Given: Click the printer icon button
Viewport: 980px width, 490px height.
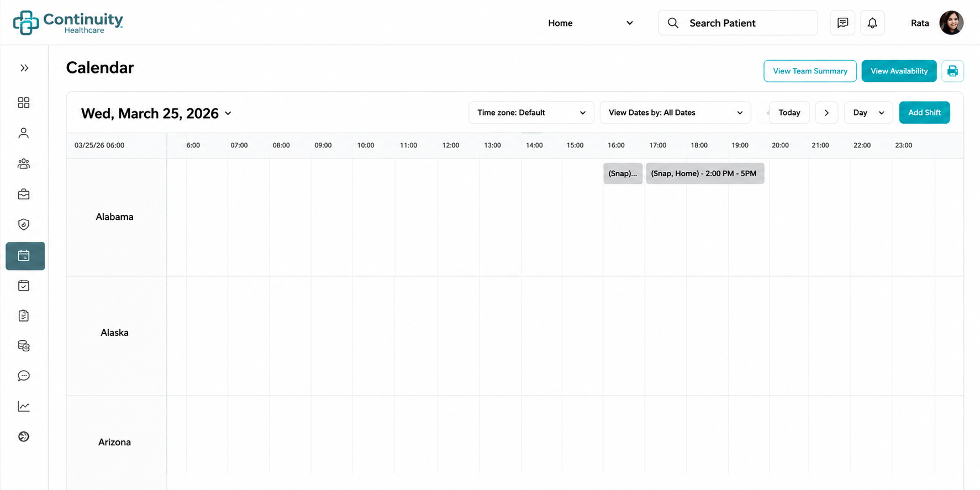Looking at the screenshot, I should click(x=952, y=71).
